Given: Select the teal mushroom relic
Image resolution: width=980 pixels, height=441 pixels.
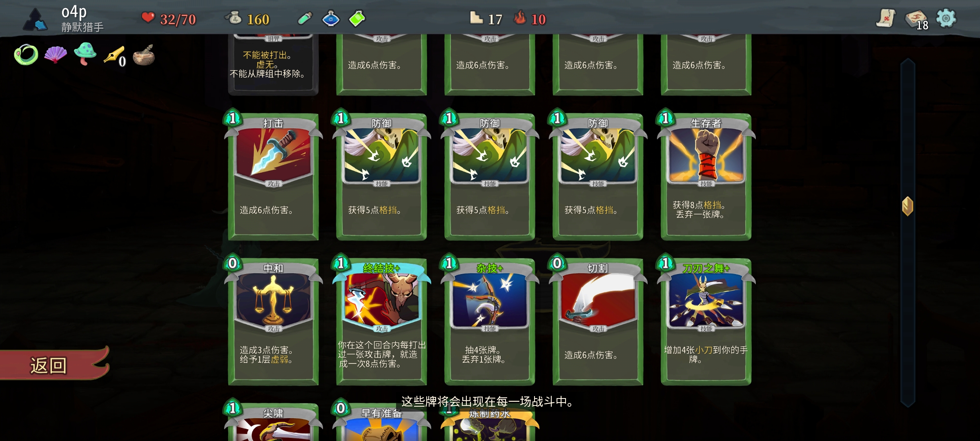Looking at the screenshot, I should point(85,54).
